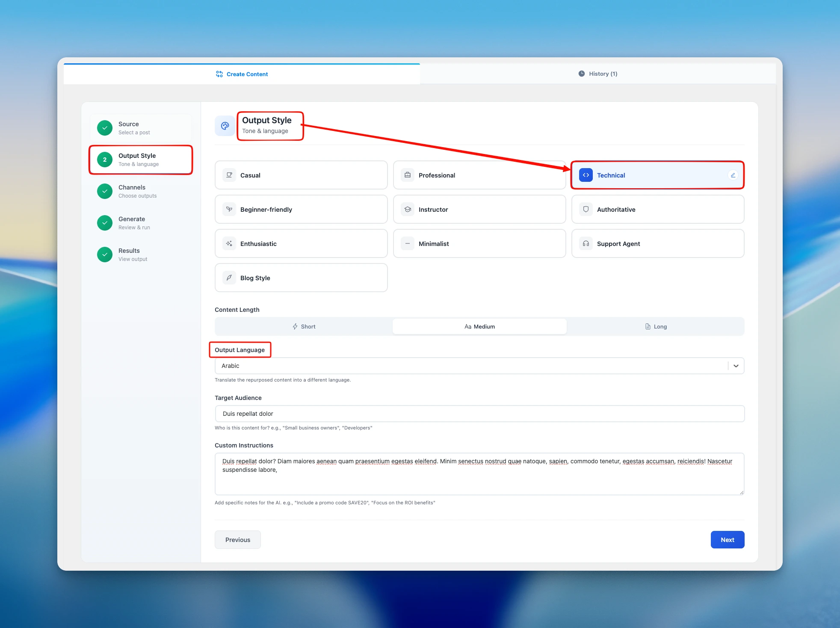
Task: Switch to the History (1) tab
Action: 597,74
